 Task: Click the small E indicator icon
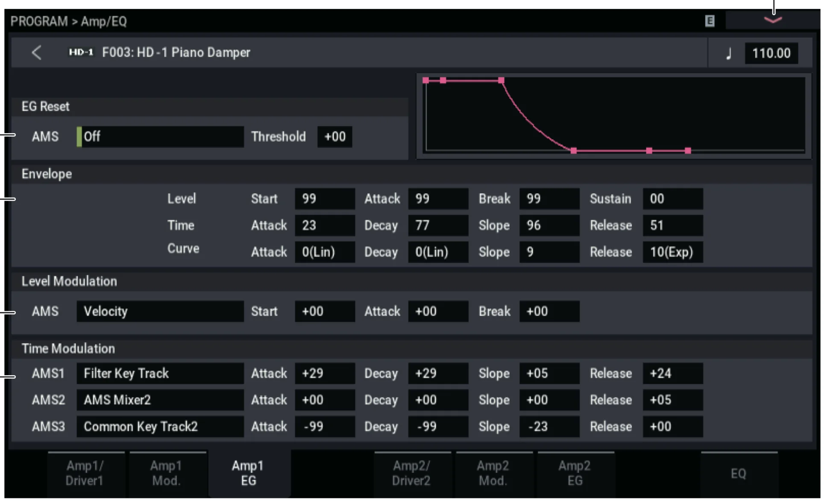(x=709, y=21)
